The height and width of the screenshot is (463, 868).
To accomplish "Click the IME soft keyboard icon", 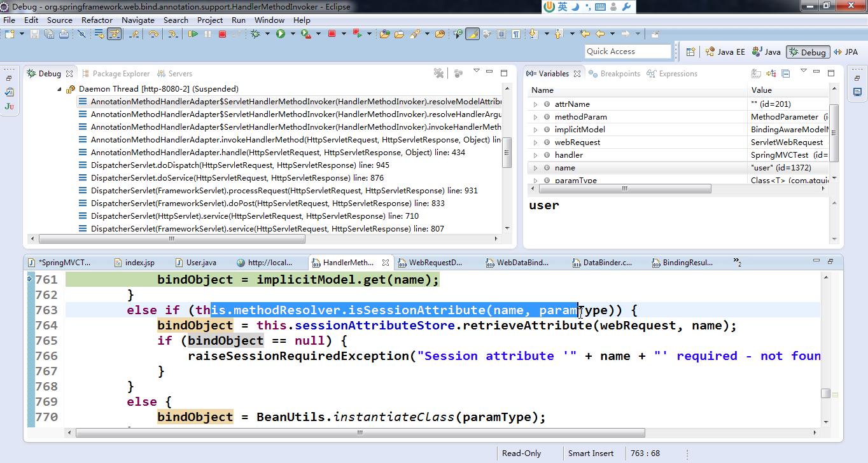I will click(600, 7).
